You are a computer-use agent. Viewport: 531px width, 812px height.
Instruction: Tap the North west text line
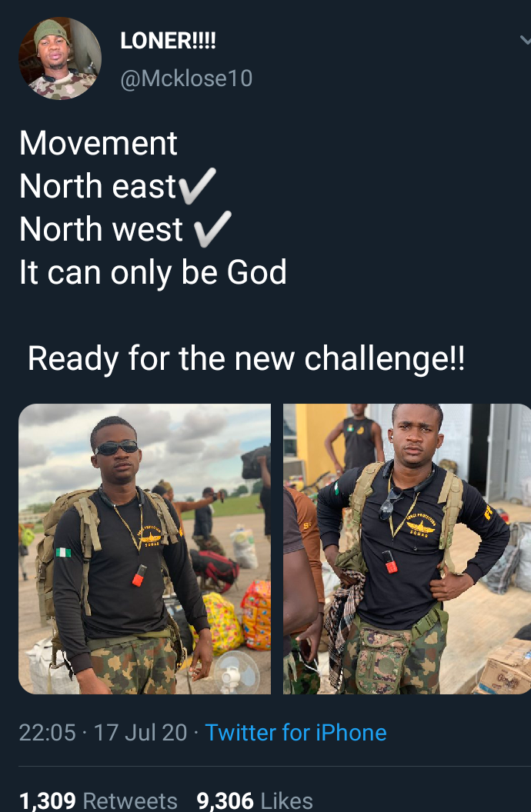pyautogui.click(x=101, y=229)
